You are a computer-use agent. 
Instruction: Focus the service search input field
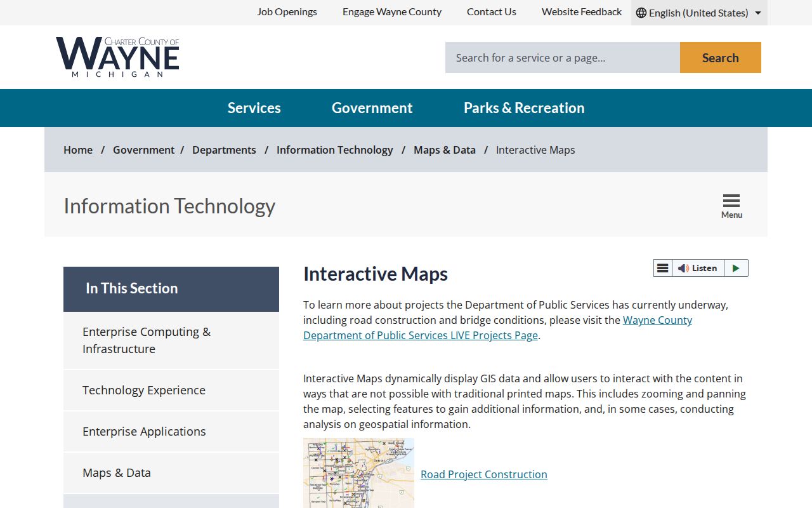[563, 58]
